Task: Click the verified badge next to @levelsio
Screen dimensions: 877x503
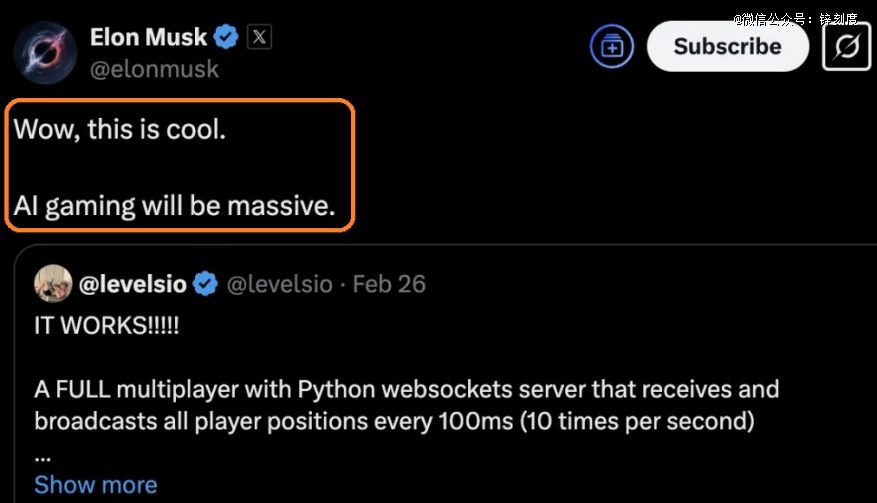Action: click(205, 285)
